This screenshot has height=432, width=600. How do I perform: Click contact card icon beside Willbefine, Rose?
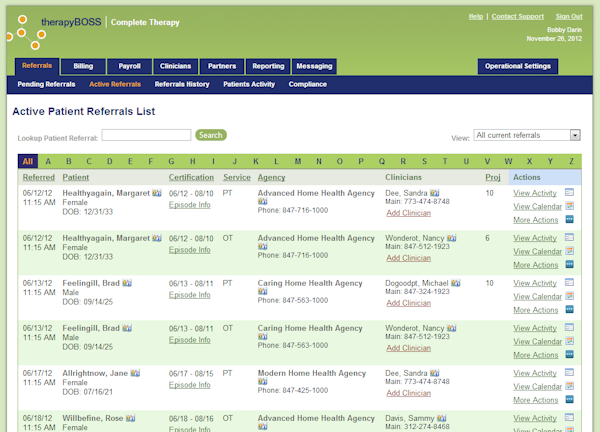[x=130, y=418]
